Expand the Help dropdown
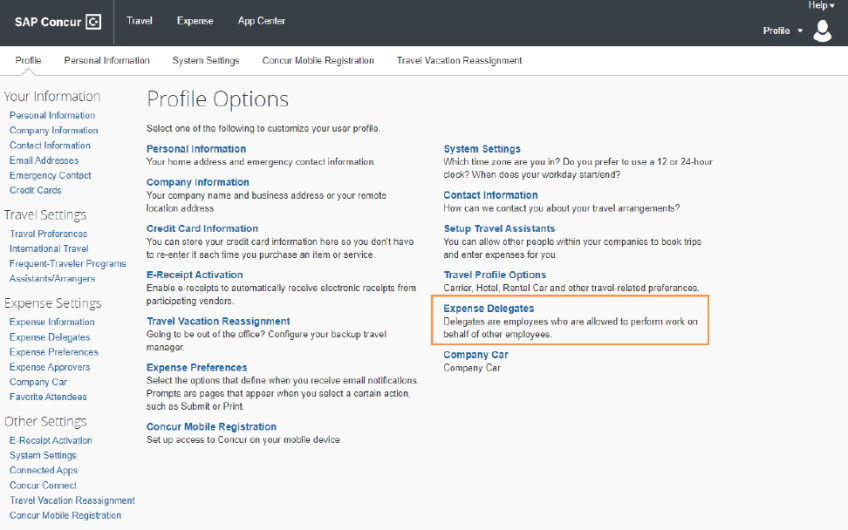 tap(821, 6)
